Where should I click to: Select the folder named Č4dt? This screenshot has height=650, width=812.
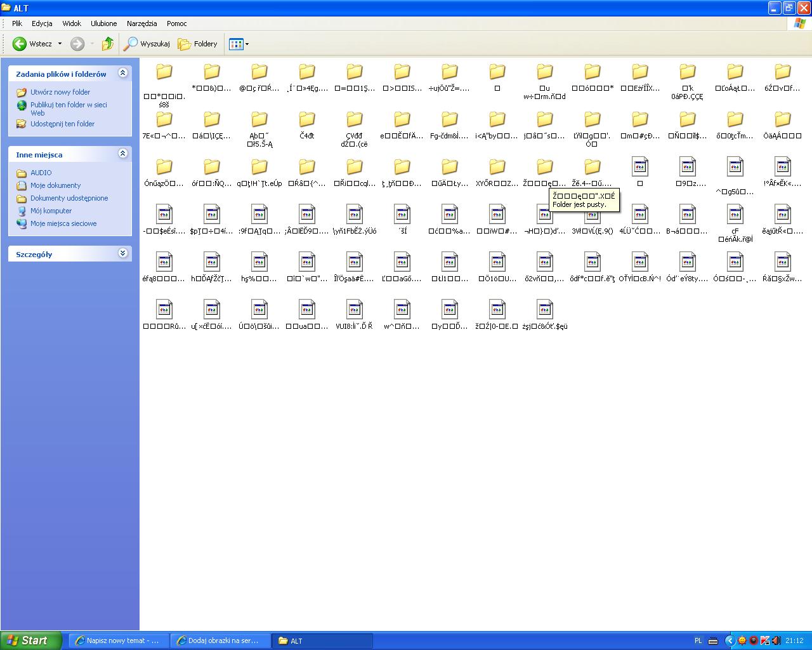click(x=307, y=120)
